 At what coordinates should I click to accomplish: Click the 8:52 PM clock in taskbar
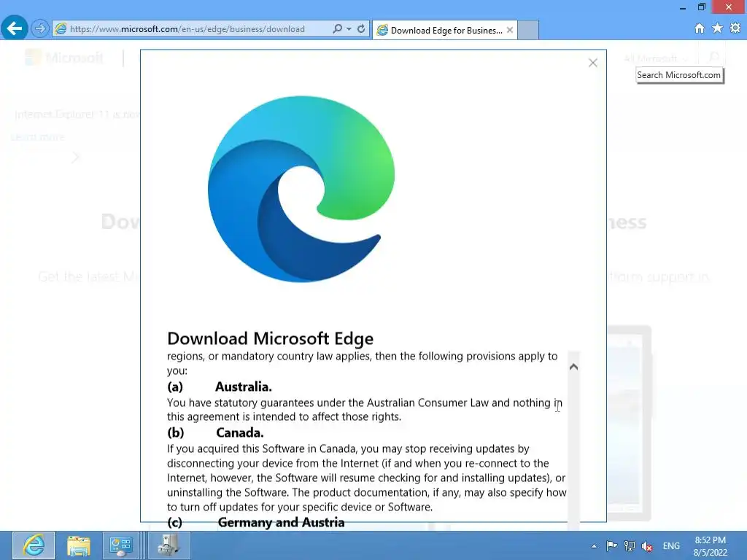point(711,540)
